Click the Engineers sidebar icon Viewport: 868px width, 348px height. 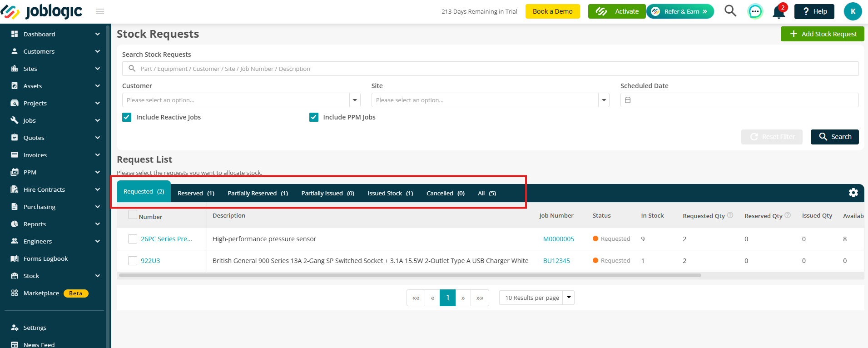click(x=15, y=241)
